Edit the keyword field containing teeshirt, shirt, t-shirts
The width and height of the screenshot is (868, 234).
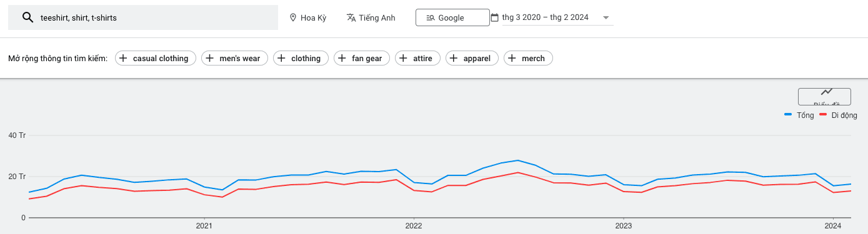click(x=142, y=17)
